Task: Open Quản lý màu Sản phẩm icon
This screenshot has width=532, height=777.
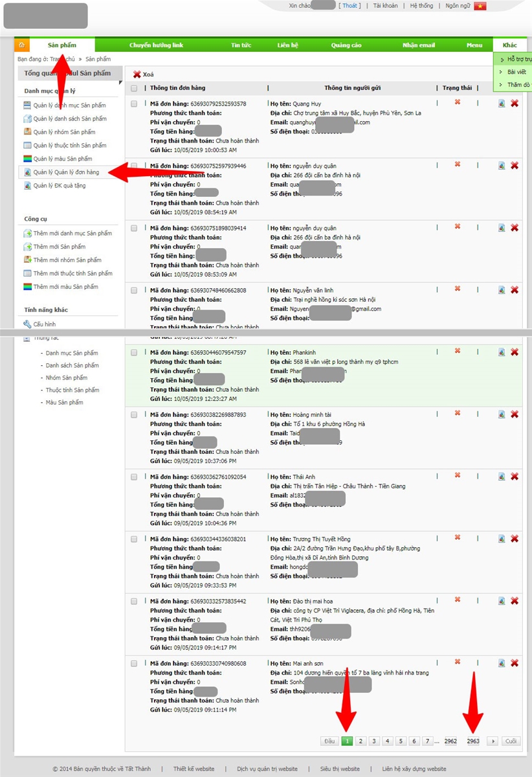Action: coord(27,159)
